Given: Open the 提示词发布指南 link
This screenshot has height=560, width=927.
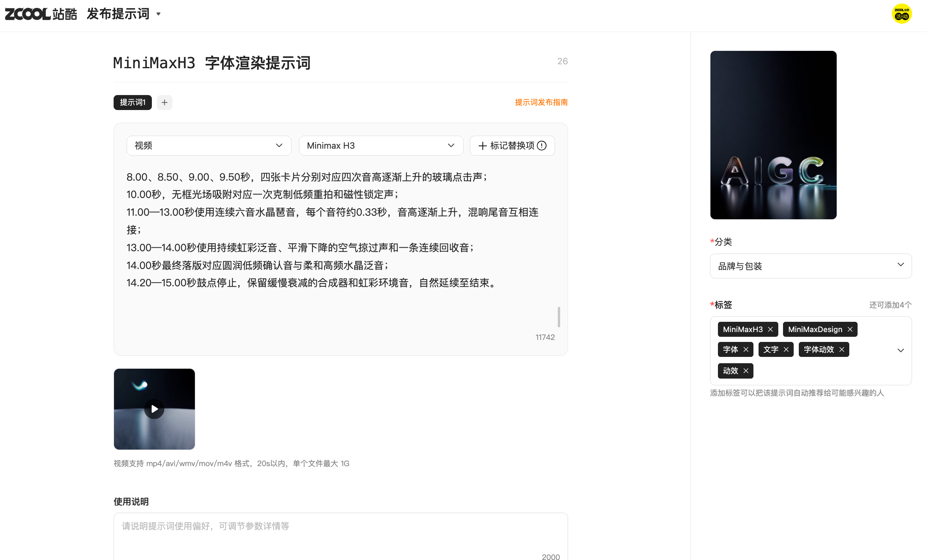Looking at the screenshot, I should (541, 103).
